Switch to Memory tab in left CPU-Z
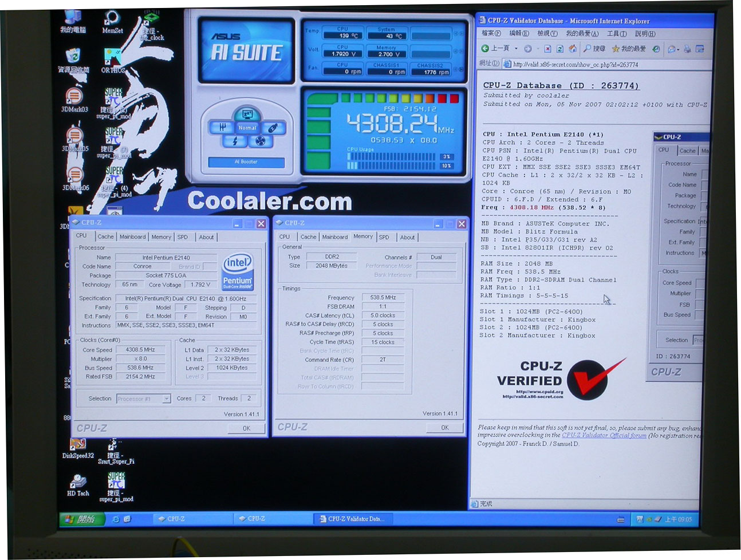Screen dimensions: 741x560 point(161,236)
